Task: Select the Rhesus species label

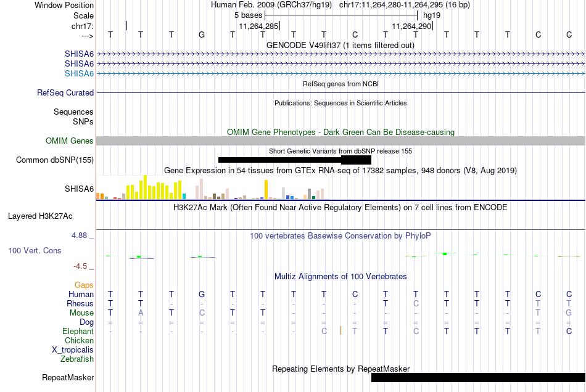Action: (80, 303)
